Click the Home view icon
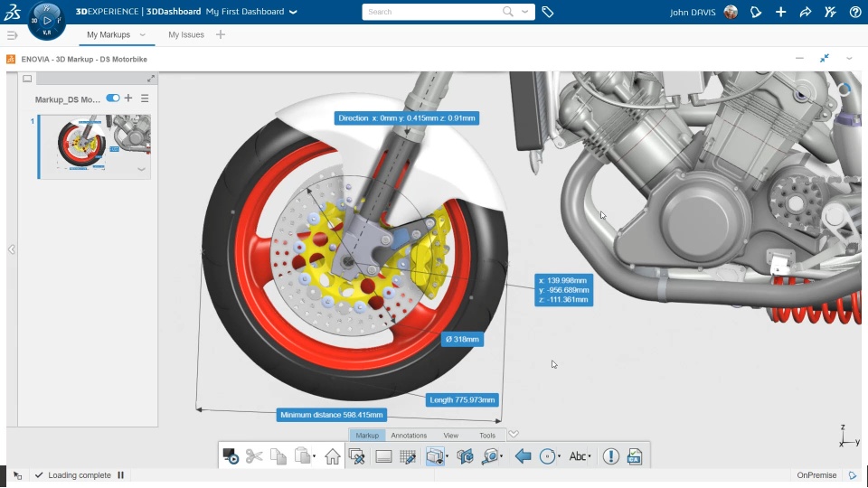 (x=333, y=456)
